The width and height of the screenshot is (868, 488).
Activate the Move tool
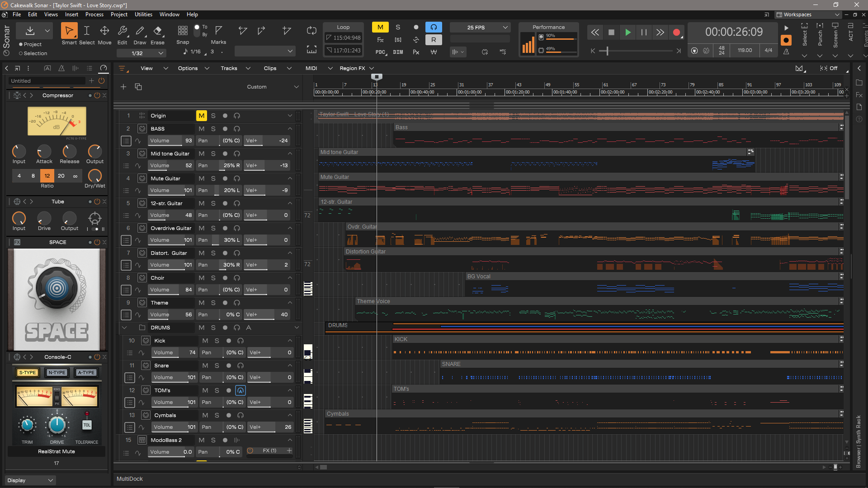[104, 31]
